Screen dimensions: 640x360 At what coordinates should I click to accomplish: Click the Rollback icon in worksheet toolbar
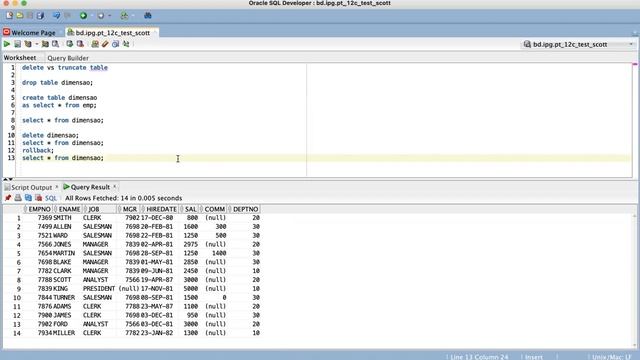80,44
